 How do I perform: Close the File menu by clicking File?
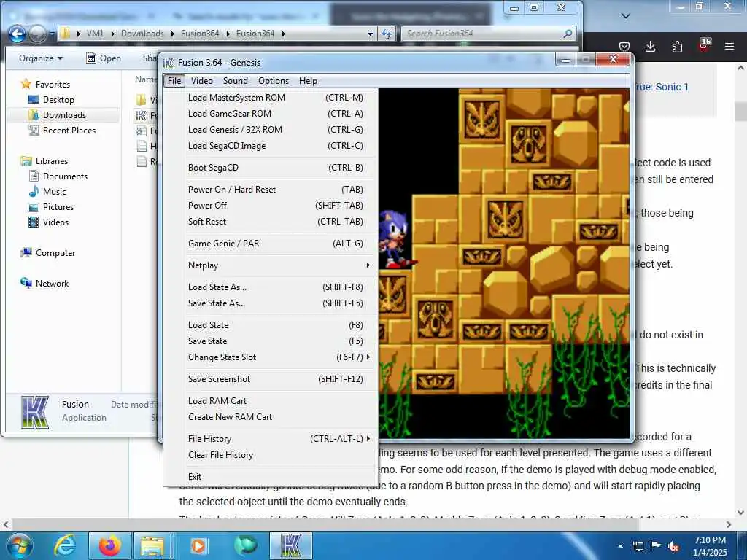174,81
